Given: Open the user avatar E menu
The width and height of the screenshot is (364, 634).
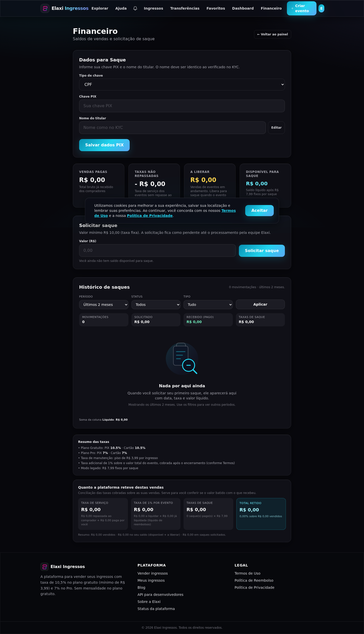Looking at the screenshot, I should point(321,8).
